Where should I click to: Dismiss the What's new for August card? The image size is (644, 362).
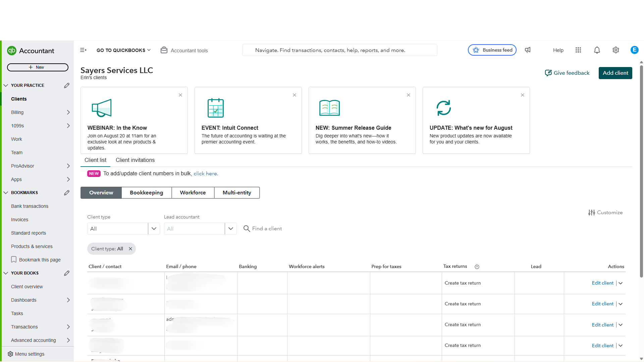tap(523, 95)
